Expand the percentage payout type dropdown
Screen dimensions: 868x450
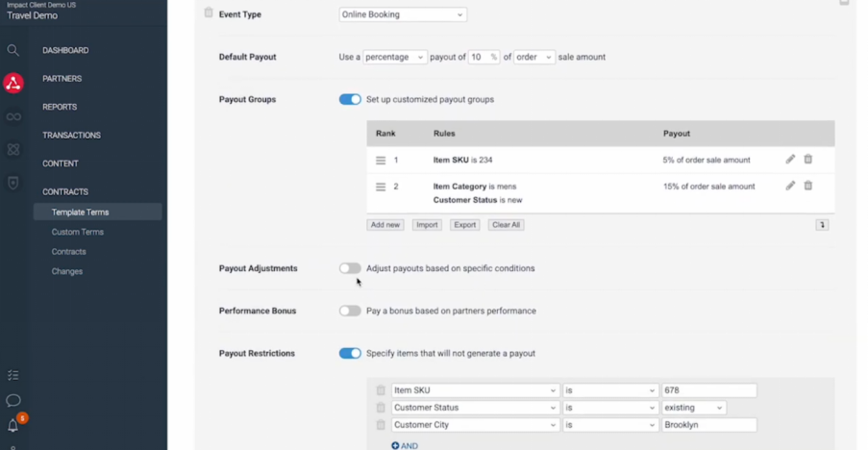pyautogui.click(x=394, y=57)
